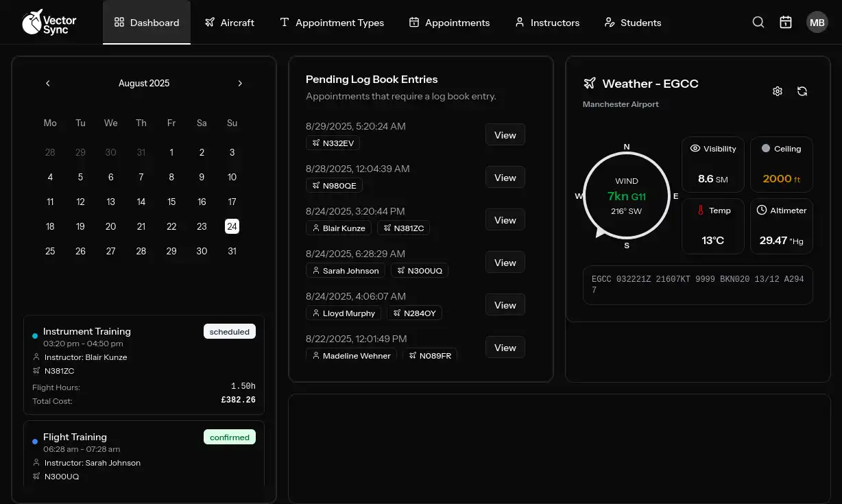Open weather settings gear icon

pos(778,91)
